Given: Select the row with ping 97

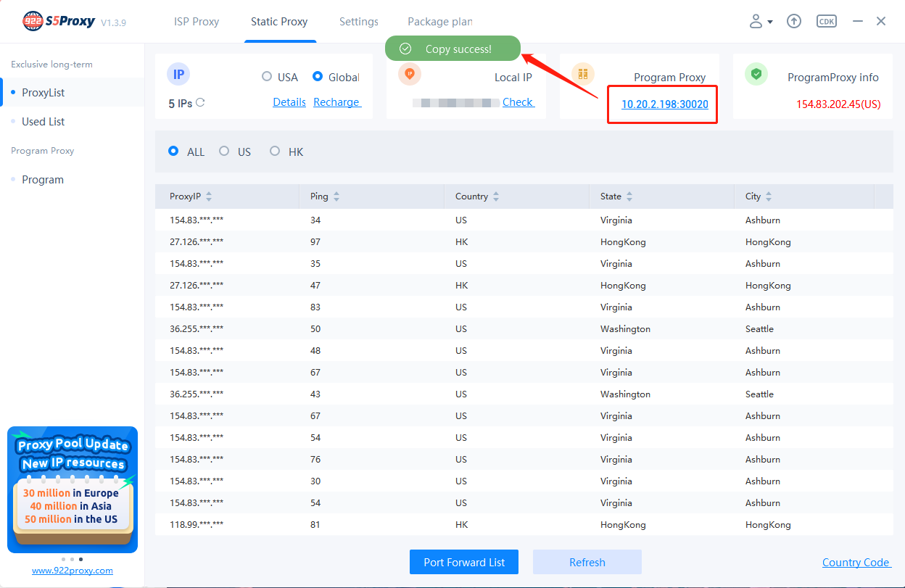Looking at the screenshot, I should 524,241.
